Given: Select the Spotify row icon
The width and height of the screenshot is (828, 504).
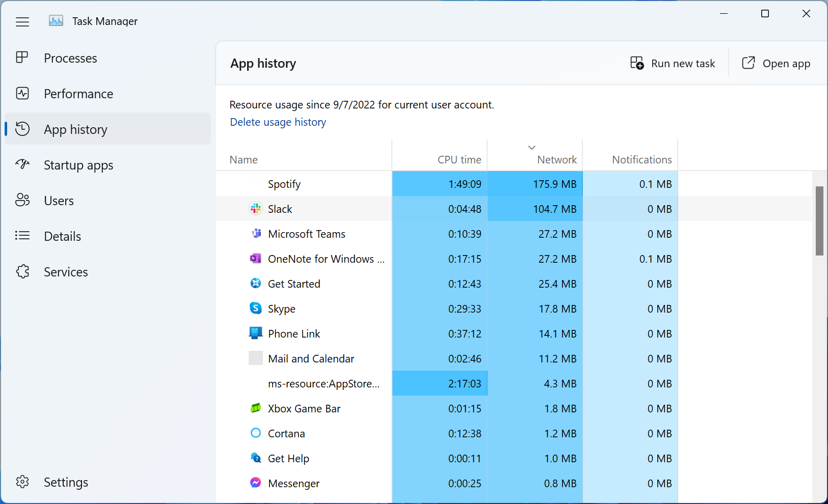Looking at the screenshot, I should pos(256,184).
